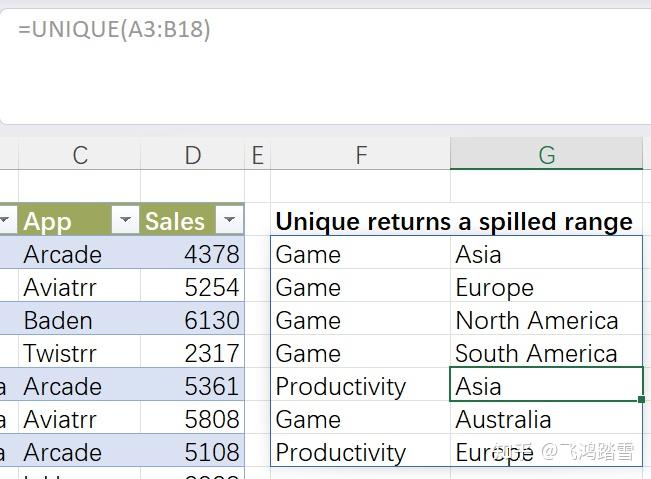
Task: Select the sales value 4378 cell
Action: pos(212,255)
